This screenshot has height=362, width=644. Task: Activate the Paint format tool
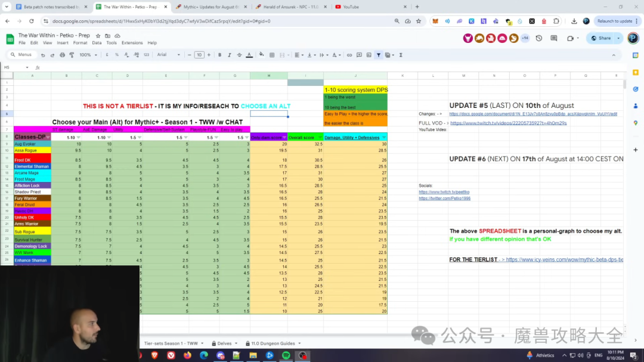pos(72,55)
